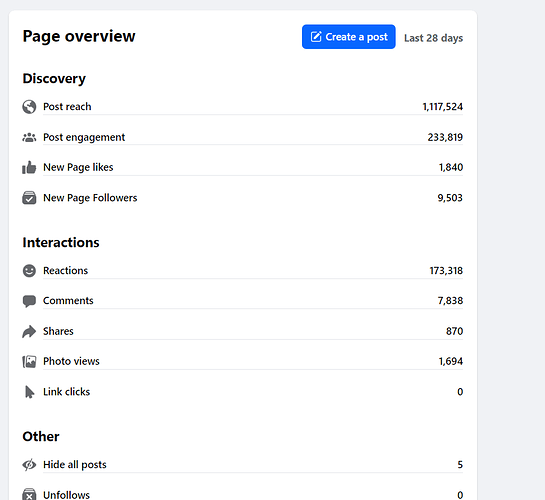Click the Hide all posts label
The height and width of the screenshot is (500, 545).
[75, 465]
